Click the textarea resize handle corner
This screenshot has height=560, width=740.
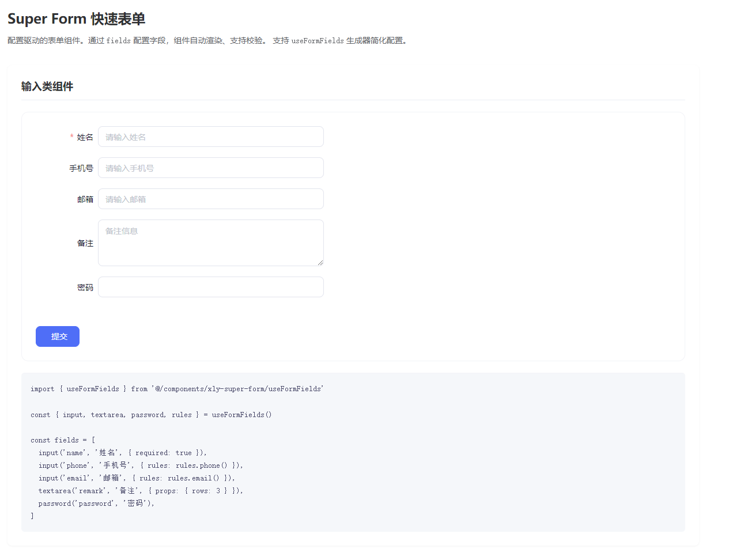pos(320,263)
